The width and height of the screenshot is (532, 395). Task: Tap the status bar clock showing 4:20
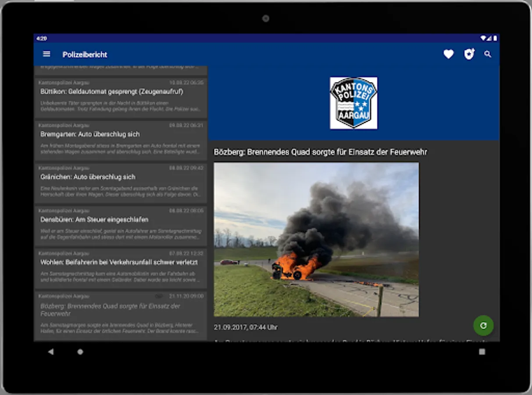[x=42, y=39]
